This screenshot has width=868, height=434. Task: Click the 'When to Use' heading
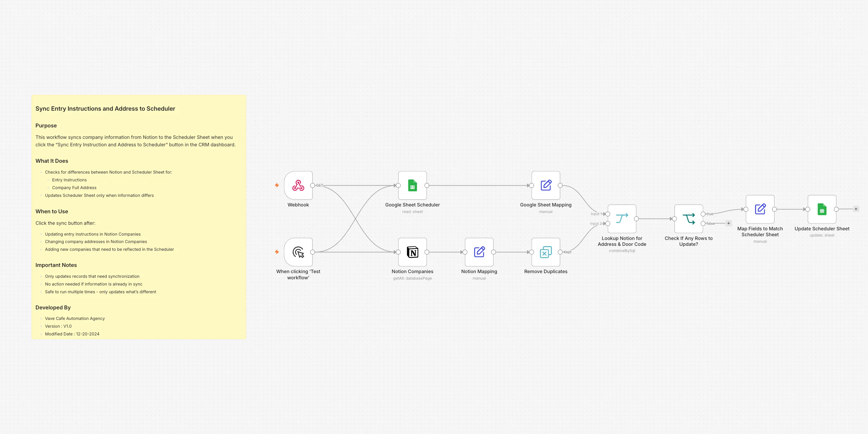pos(52,212)
